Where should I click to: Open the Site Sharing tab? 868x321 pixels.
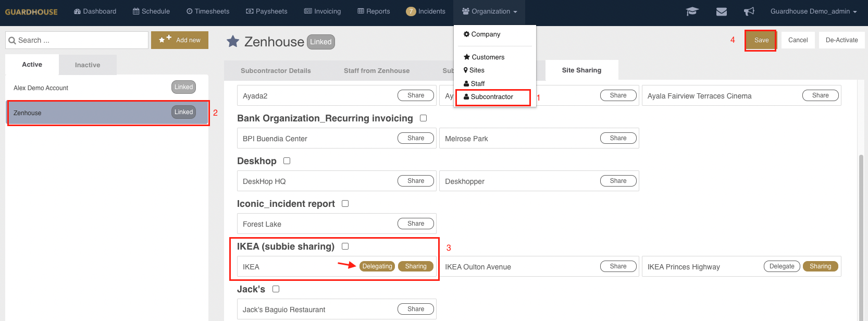coord(581,70)
